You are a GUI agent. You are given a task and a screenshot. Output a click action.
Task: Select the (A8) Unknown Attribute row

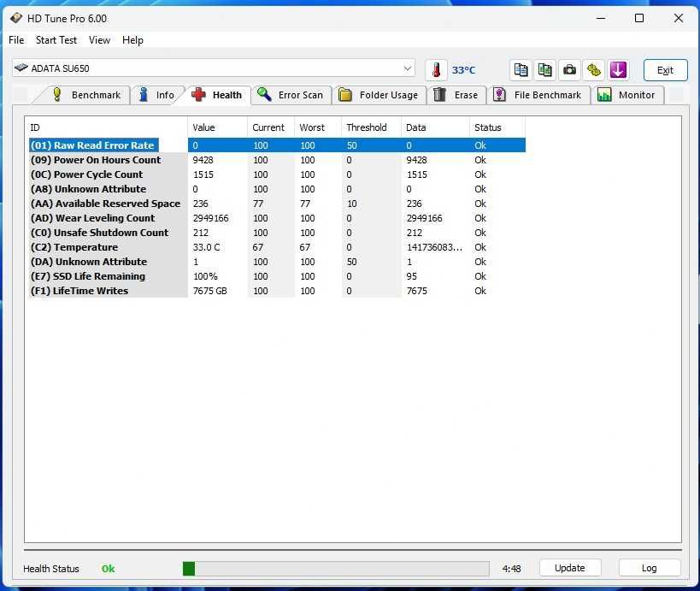[x=277, y=189]
